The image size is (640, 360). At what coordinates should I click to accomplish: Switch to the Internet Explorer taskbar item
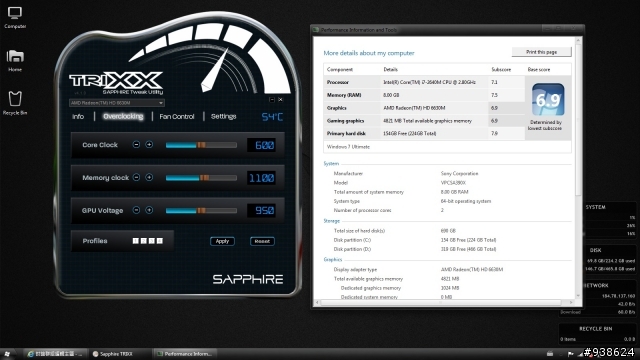pyautogui.click(x=55, y=354)
